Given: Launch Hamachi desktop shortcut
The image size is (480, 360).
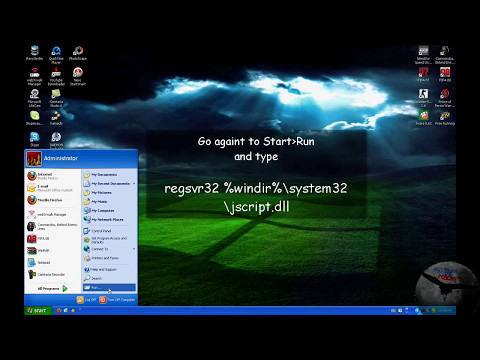Looking at the screenshot, I should [56, 118].
